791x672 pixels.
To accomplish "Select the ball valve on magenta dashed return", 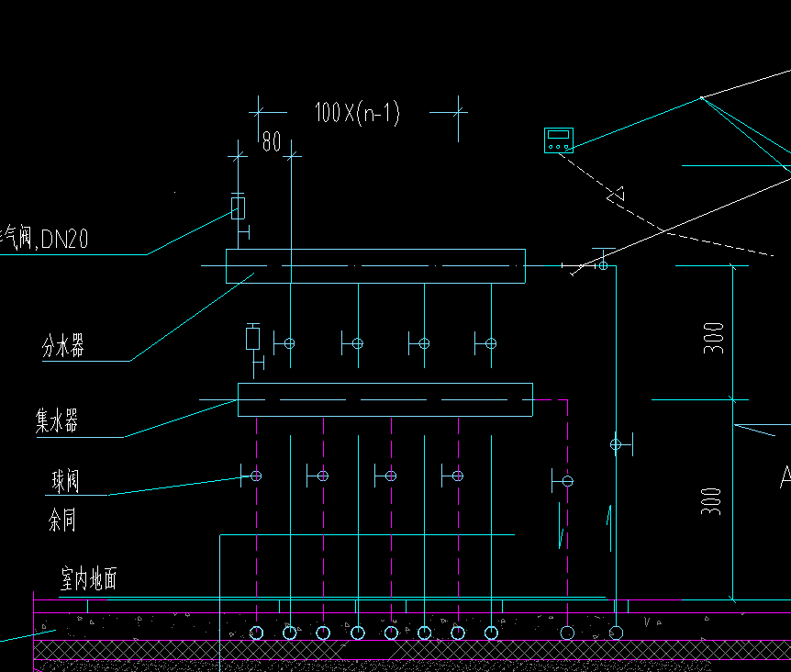I will [563, 481].
